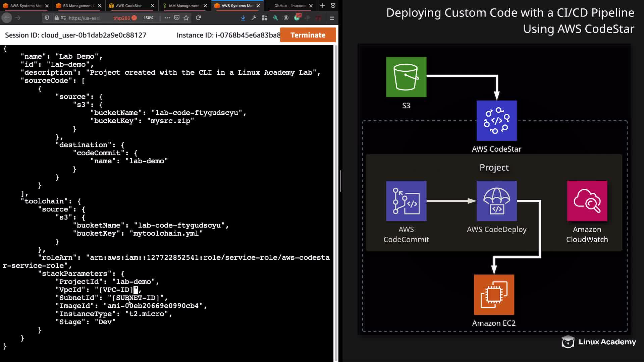
Task: Click the developer tools wrench icon
Action: (254, 18)
